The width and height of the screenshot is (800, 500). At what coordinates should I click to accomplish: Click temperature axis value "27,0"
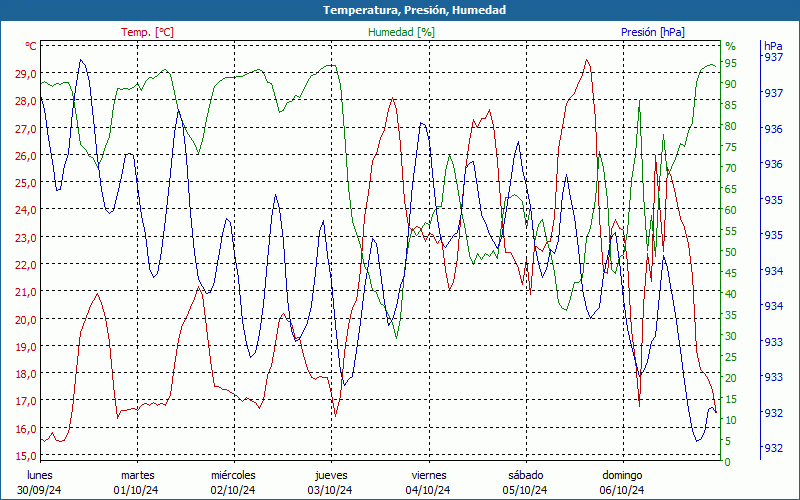26,128
